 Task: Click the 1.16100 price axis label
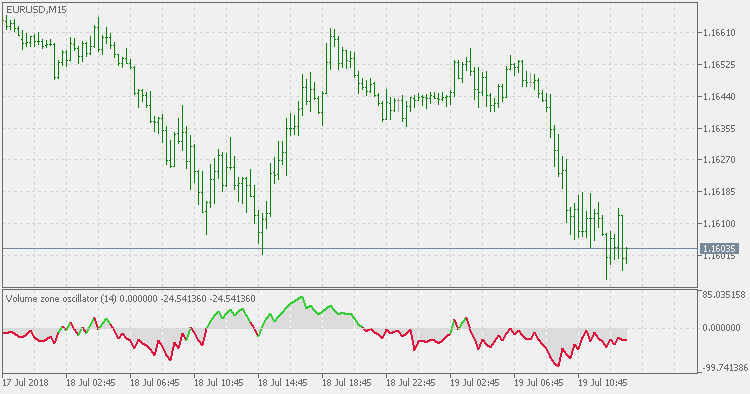[x=719, y=223]
